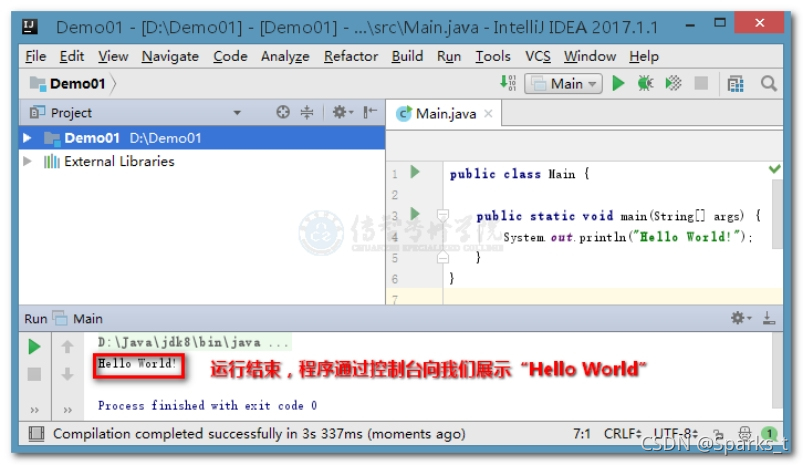The width and height of the screenshot is (804, 465).
Task: Start debugging with the bug icon
Action: pos(645,83)
